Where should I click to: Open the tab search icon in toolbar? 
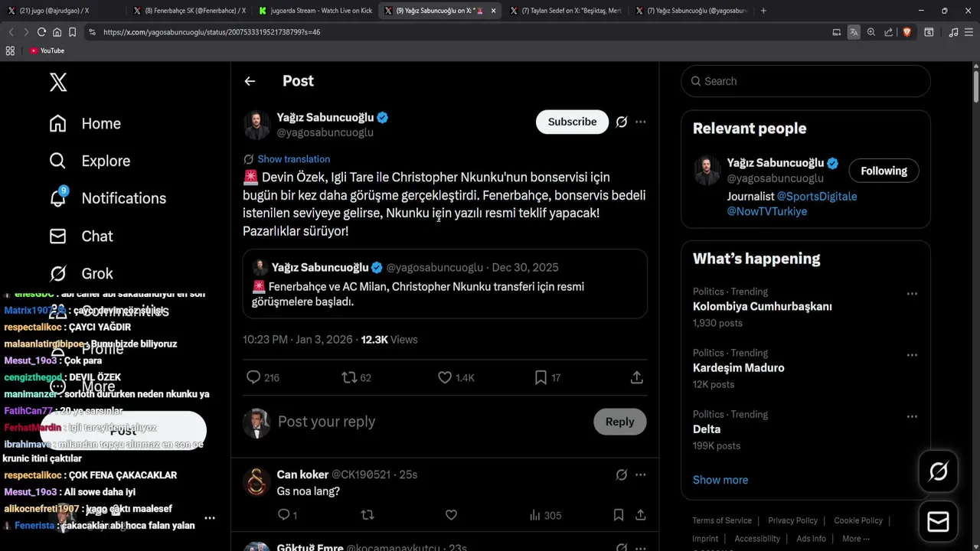coord(929,32)
